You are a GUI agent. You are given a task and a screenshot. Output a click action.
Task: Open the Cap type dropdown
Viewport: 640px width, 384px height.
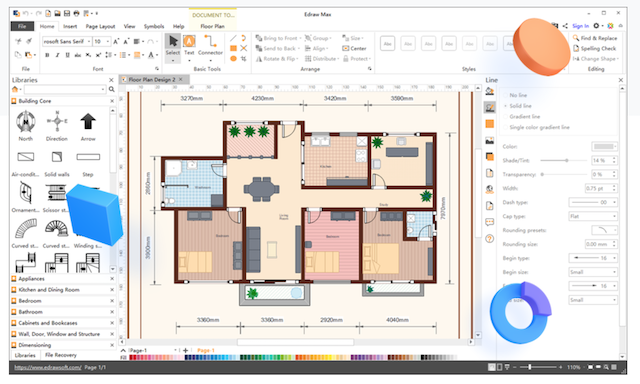pos(593,216)
